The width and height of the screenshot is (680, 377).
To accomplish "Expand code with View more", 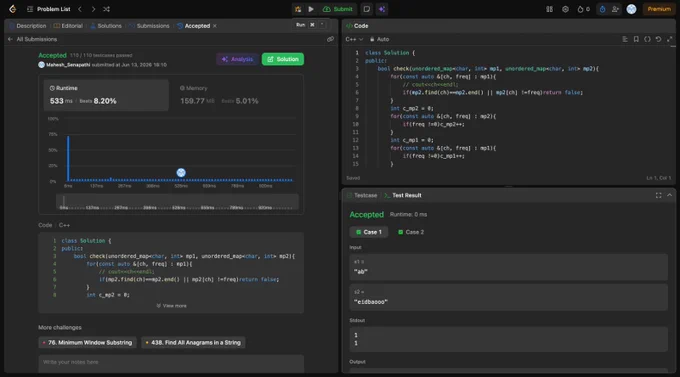I will coord(171,306).
